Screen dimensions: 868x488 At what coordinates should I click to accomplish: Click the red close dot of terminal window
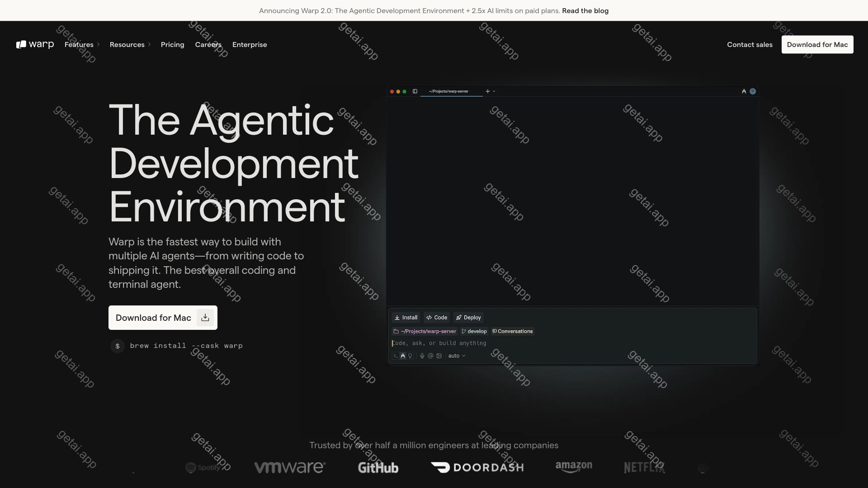pos(392,91)
